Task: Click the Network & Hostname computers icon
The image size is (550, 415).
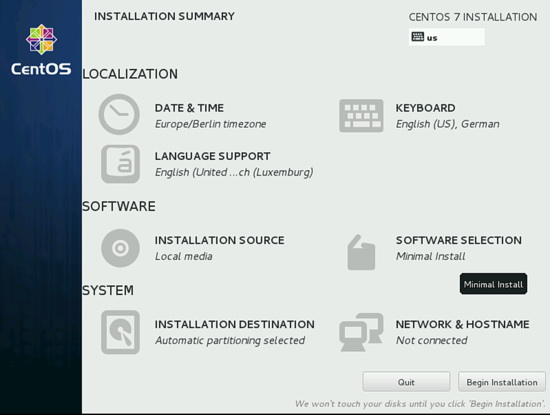Action: (361, 332)
